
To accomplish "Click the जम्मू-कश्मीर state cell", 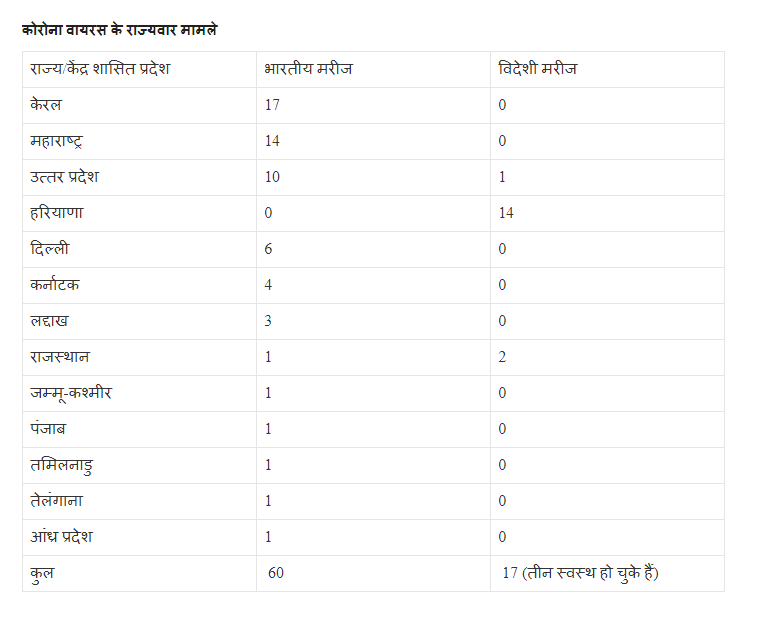I will (x=139, y=394).
